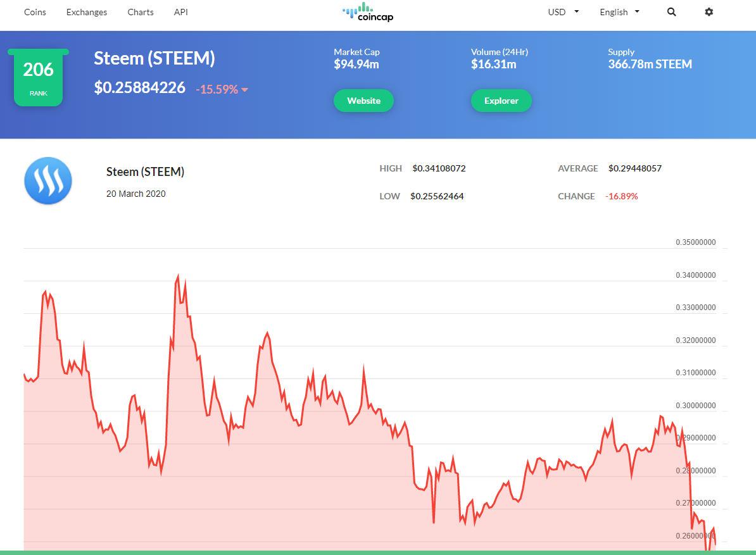Click the price $0.25884226

140,88
